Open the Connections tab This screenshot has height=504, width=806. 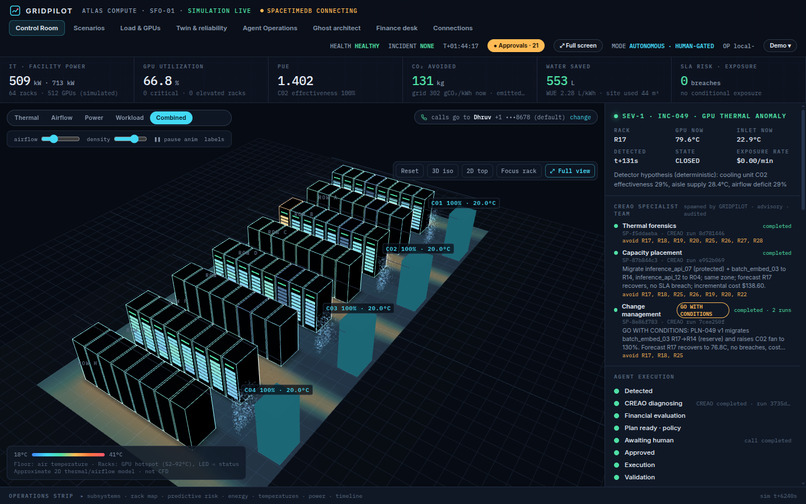tap(453, 28)
